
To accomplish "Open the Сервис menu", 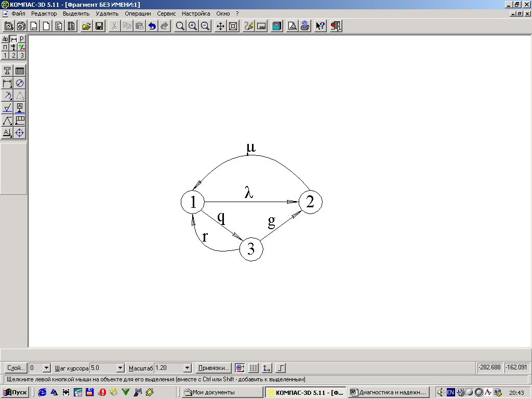I will click(x=166, y=14).
